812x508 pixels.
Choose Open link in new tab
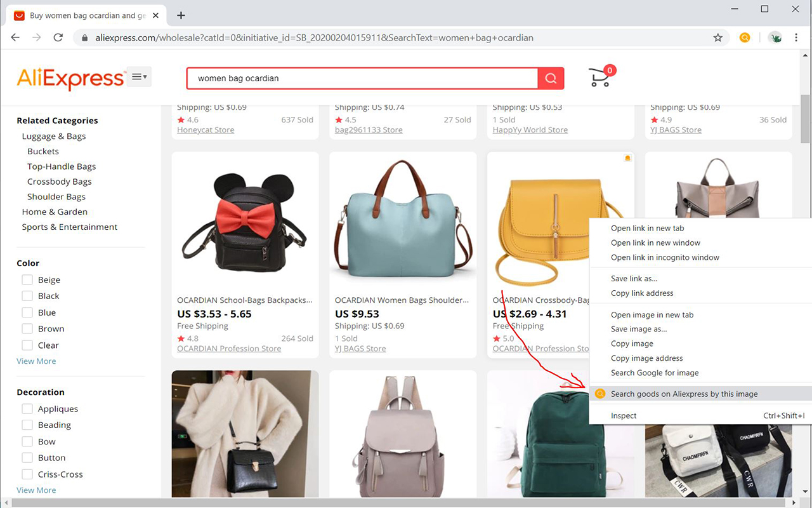pyautogui.click(x=700, y=228)
